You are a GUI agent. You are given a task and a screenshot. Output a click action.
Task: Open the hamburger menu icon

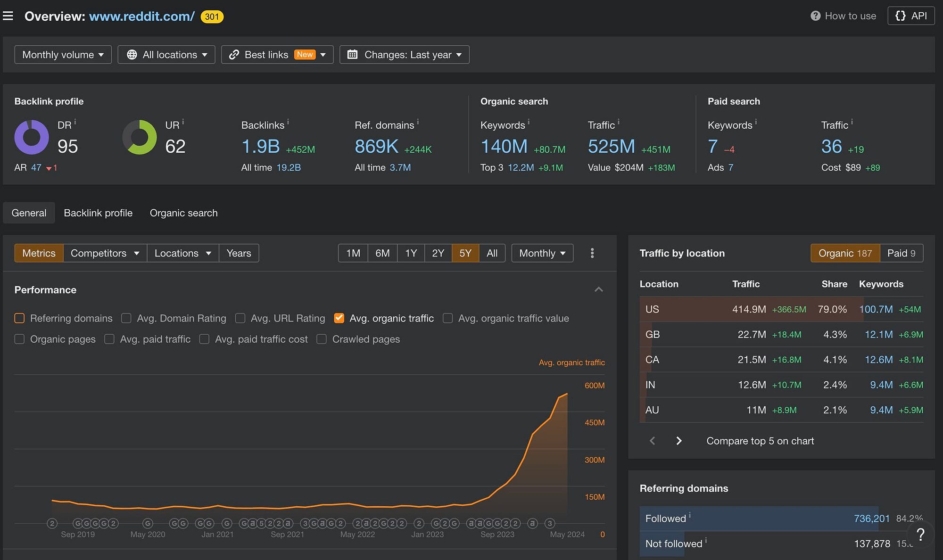click(8, 16)
